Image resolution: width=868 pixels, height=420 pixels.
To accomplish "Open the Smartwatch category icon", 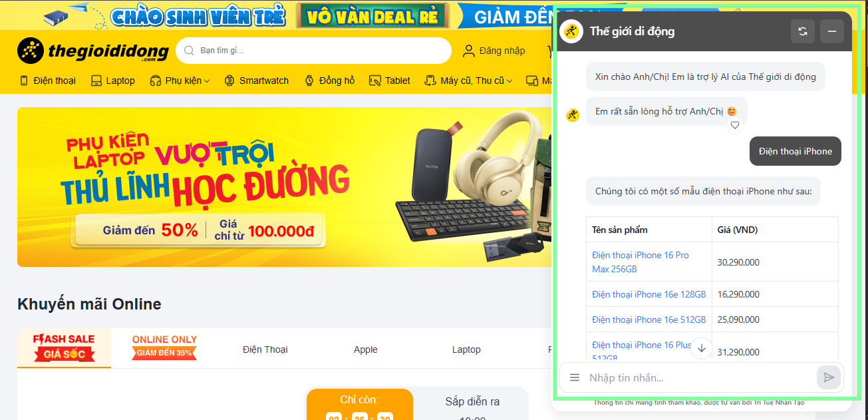I will click(229, 81).
